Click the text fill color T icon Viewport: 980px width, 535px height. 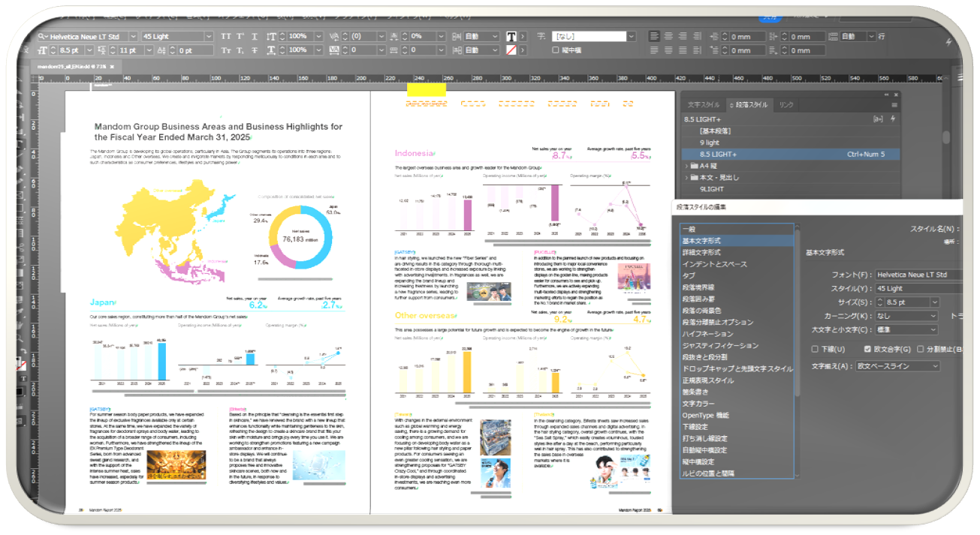tap(511, 37)
